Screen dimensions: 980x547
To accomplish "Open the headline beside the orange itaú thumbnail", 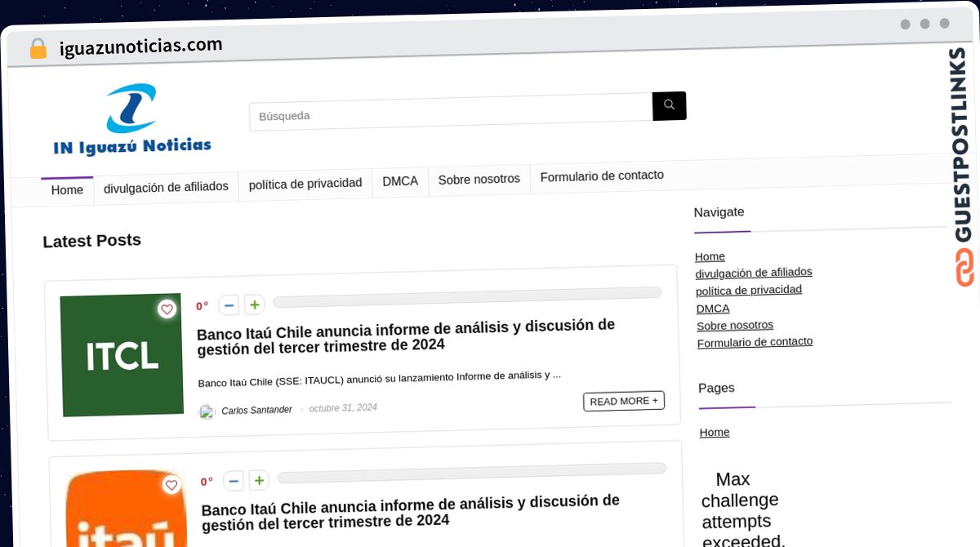I will (411, 512).
